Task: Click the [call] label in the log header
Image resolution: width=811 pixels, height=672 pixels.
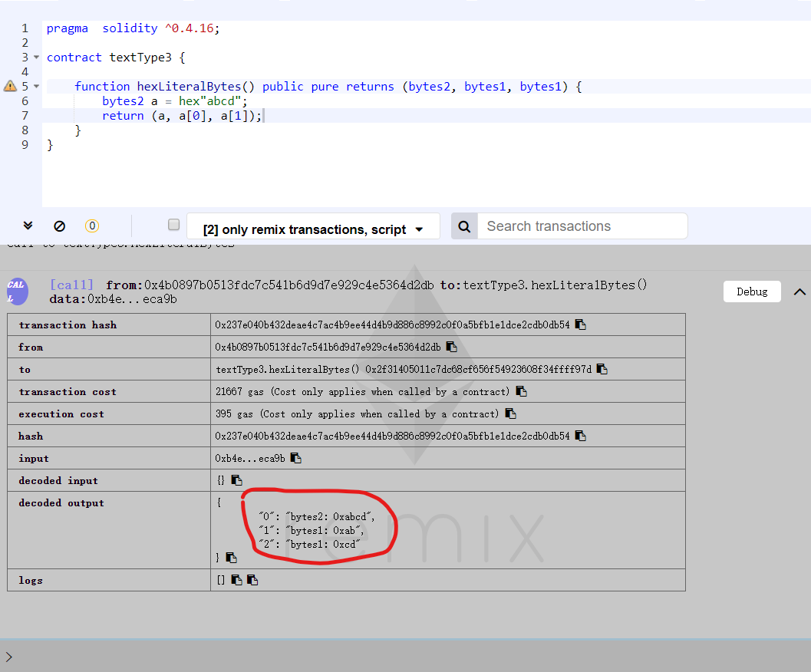Action: coord(71,285)
